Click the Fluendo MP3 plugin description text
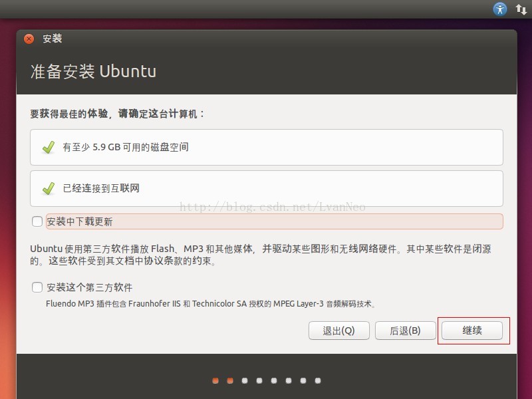Viewport: 532px width, 399px height. [210, 303]
